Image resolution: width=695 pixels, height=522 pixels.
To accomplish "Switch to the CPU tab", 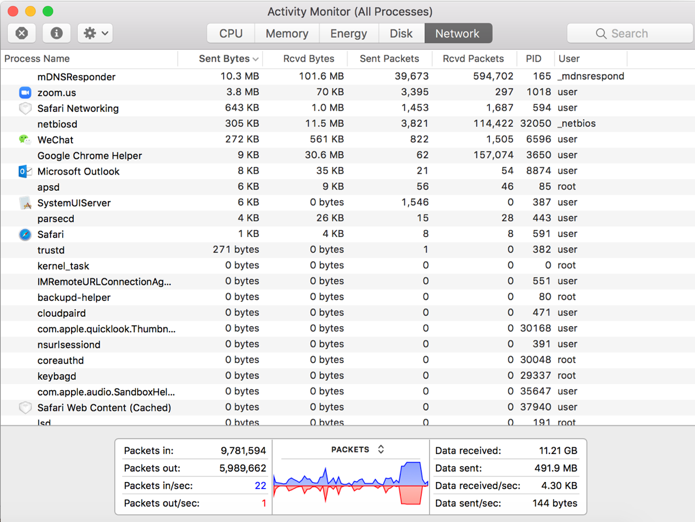I will 231,33.
